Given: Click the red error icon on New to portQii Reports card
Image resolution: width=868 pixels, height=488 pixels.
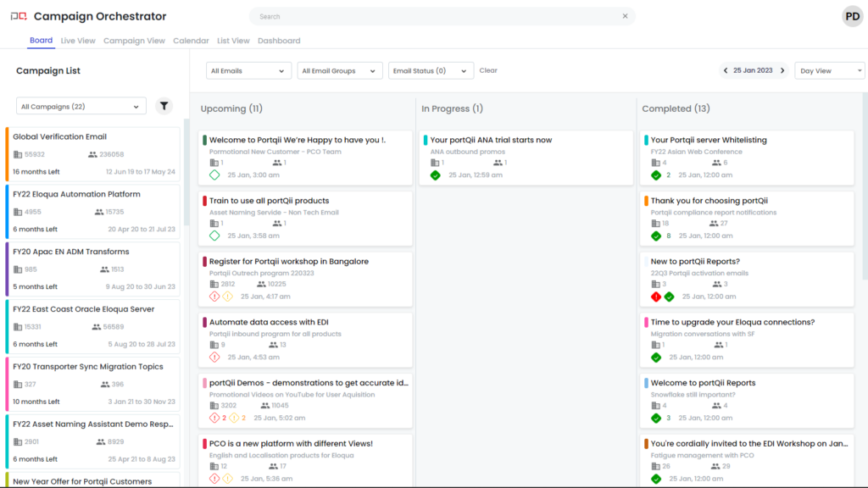Looking at the screenshot, I should [655, 297].
